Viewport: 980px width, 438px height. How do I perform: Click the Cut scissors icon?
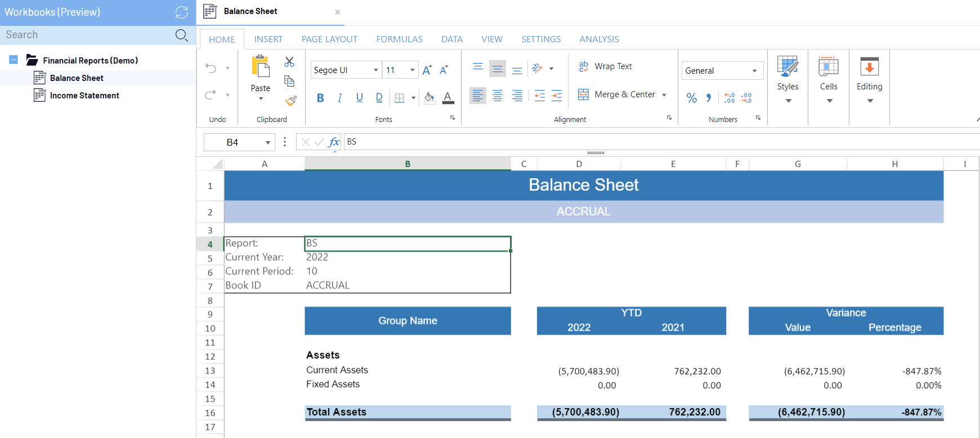tap(289, 62)
